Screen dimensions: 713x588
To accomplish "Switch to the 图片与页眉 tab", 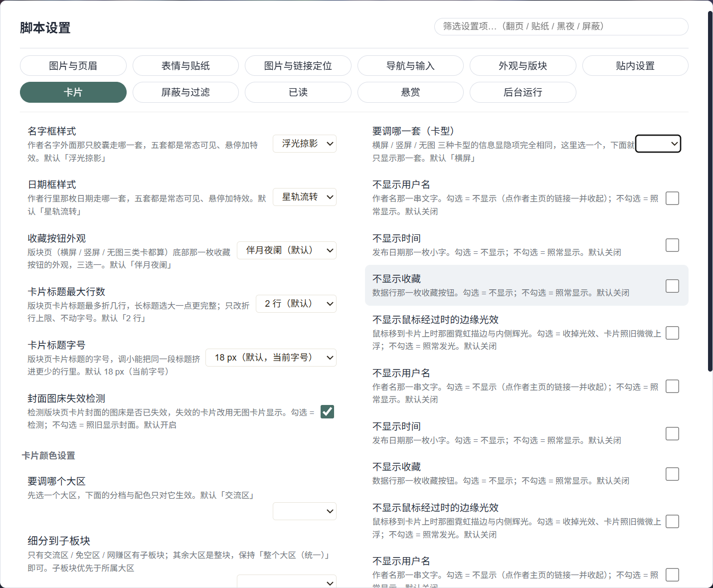I will click(73, 66).
